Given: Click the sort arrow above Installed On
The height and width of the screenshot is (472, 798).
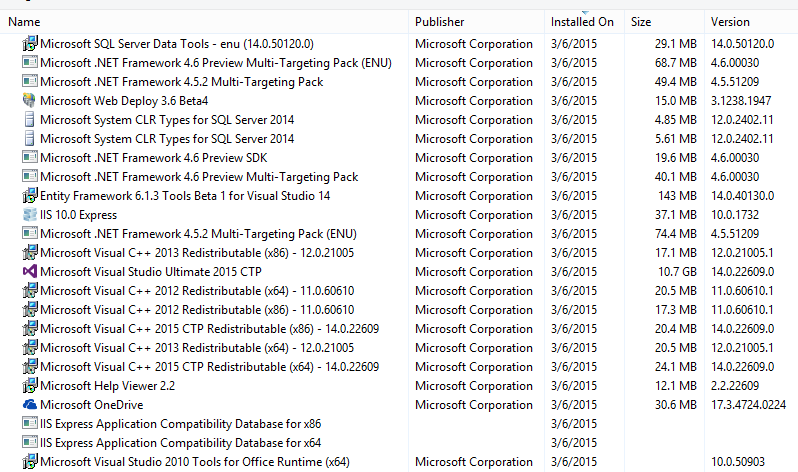Looking at the screenshot, I should click(585, 12).
